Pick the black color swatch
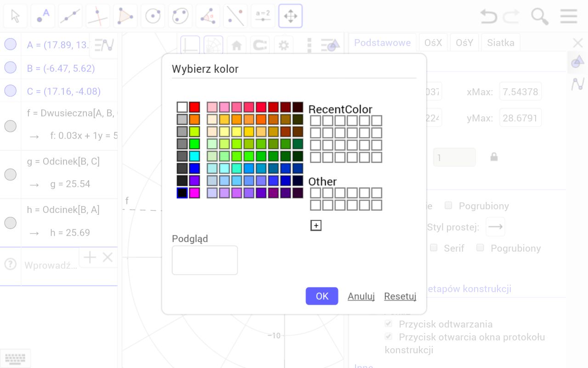This screenshot has width=588, height=368. click(182, 193)
